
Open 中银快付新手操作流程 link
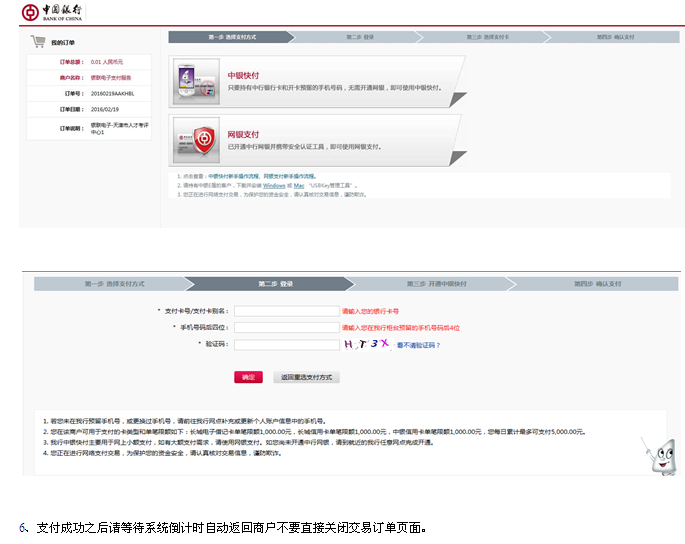[x=234, y=176]
